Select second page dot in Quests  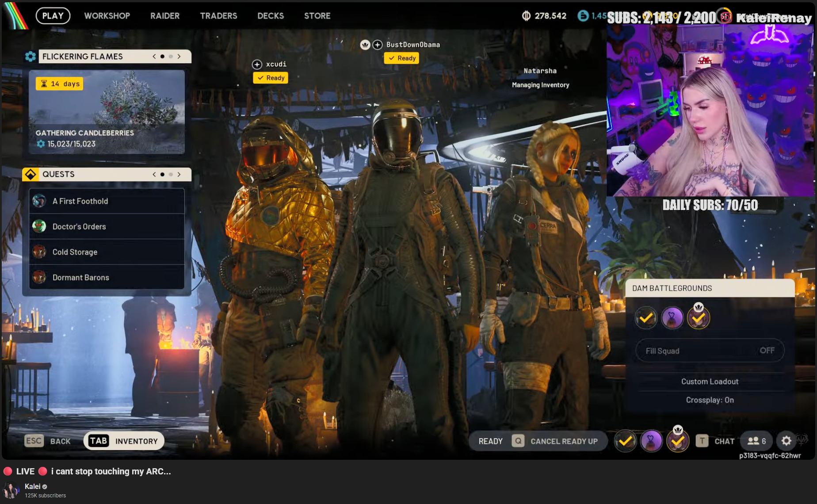coord(171,174)
